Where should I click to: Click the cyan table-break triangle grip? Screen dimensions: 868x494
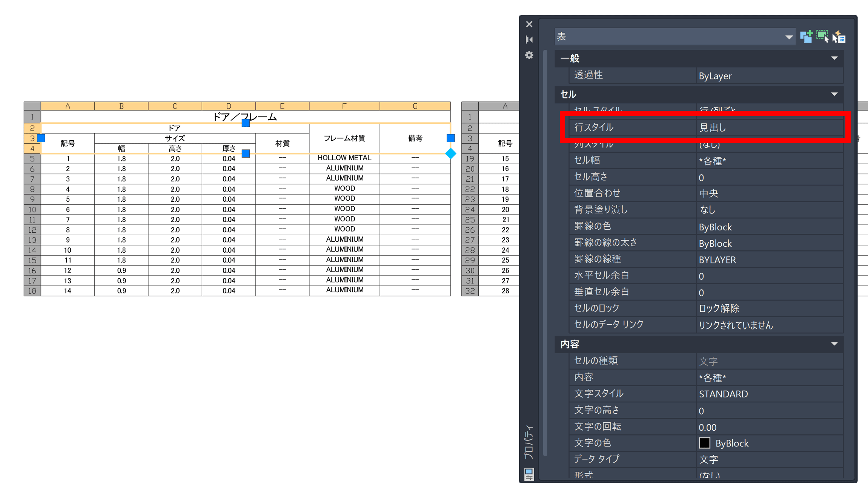click(450, 153)
